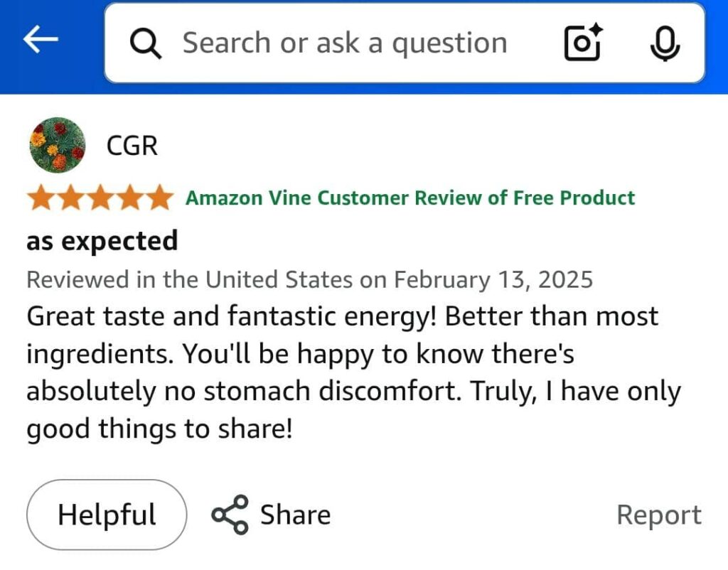Viewport: 728px width, 570px height.
Task: Click the 'good things to share!' line
Action: tap(159, 429)
